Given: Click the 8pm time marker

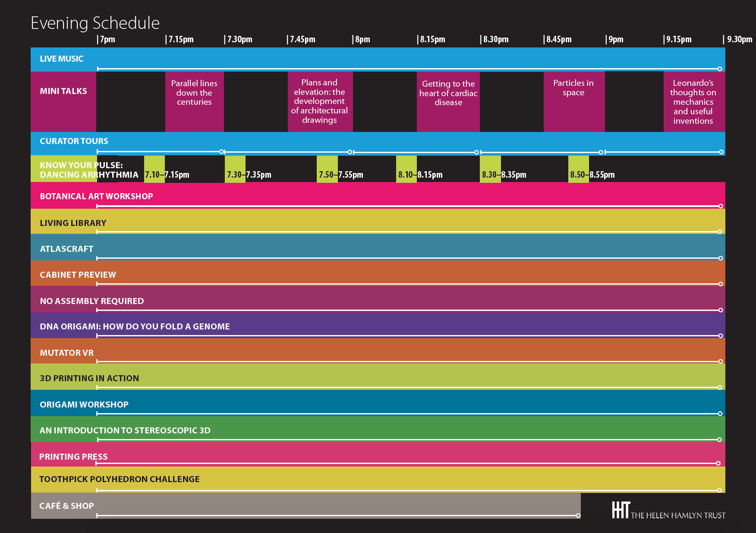Looking at the screenshot, I should click(x=362, y=39).
